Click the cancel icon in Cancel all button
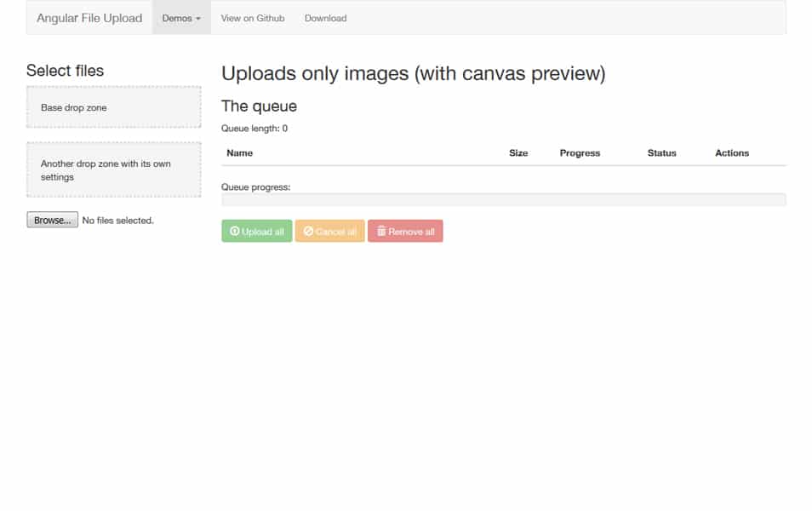 click(307, 230)
